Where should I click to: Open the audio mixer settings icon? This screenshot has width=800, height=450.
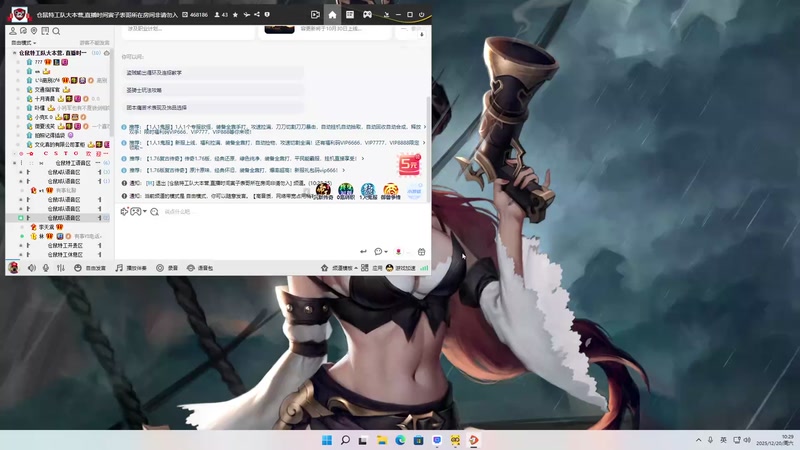point(61,268)
